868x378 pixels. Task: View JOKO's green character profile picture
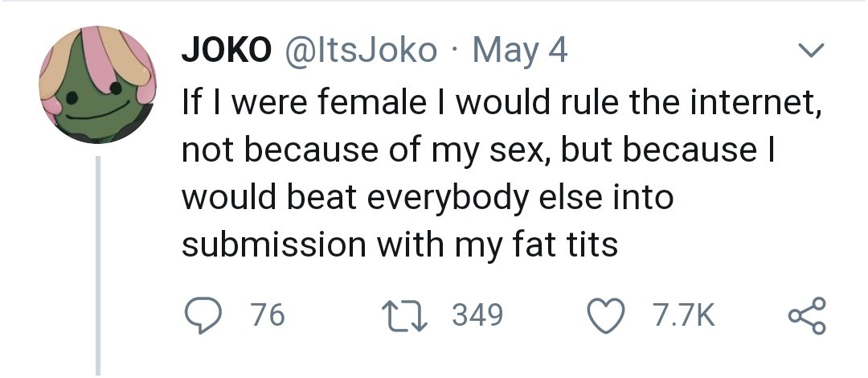click(96, 86)
